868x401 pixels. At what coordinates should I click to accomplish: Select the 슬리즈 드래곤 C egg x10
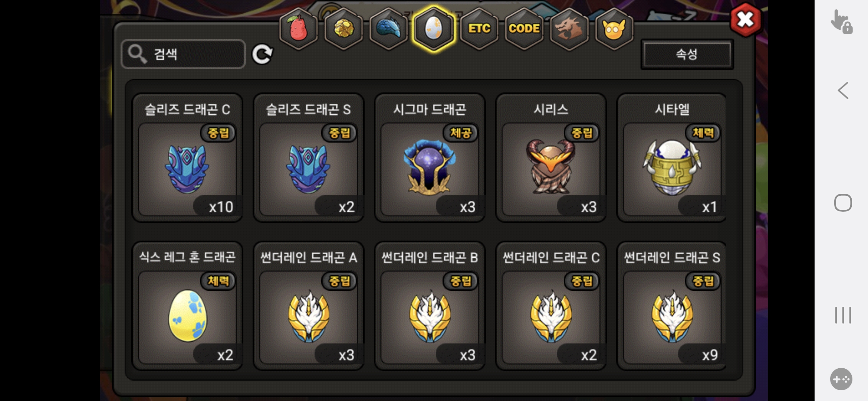187,157
